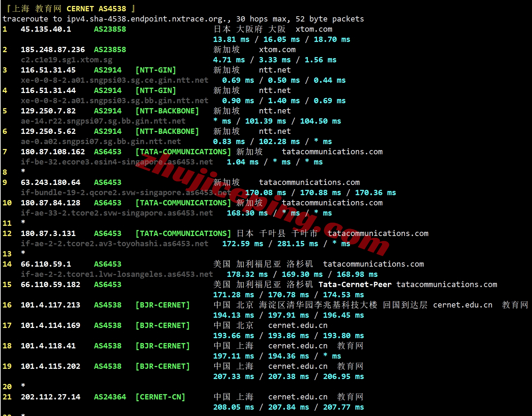Click IP address 101.4.114.169
This screenshot has width=532, height=416.
point(50,325)
